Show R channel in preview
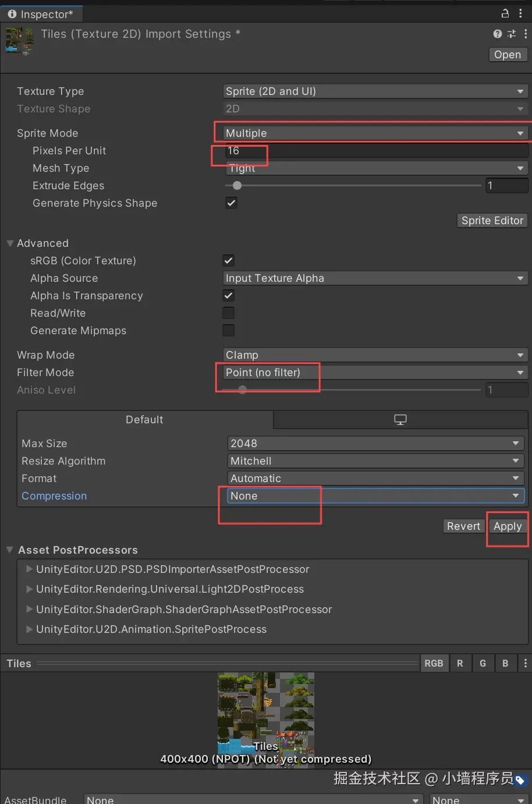The width and height of the screenshot is (532, 804). point(460,663)
